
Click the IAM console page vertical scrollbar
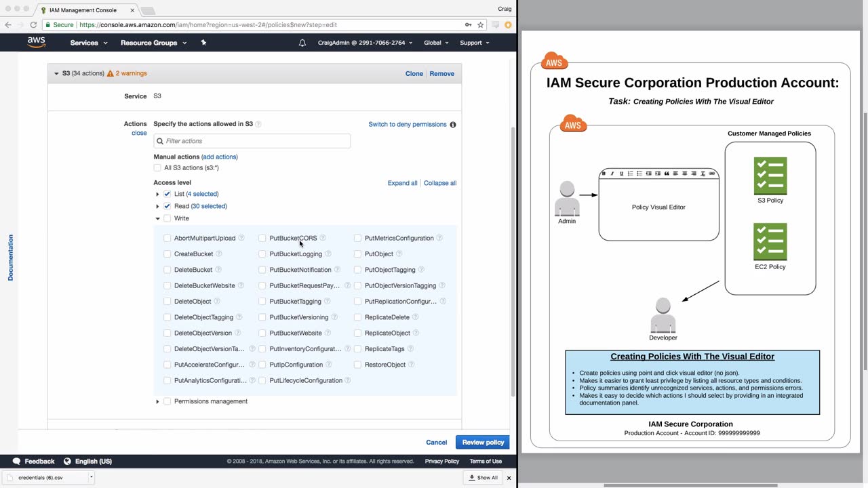tap(513, 261)
